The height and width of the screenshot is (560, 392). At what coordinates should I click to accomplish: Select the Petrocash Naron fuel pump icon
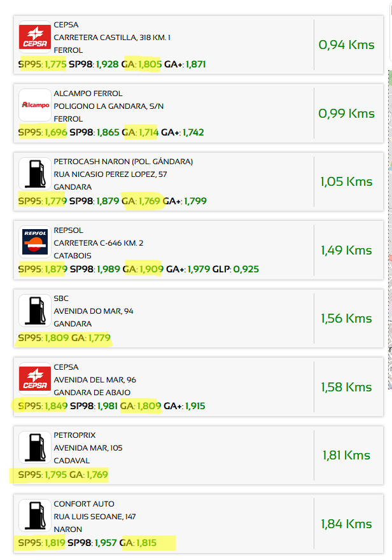coord(34,174)
